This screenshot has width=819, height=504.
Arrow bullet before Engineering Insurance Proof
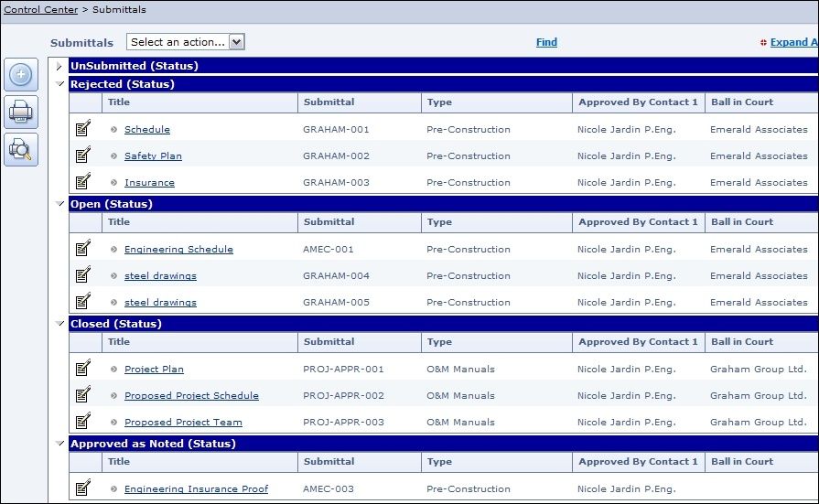(113, 489)
